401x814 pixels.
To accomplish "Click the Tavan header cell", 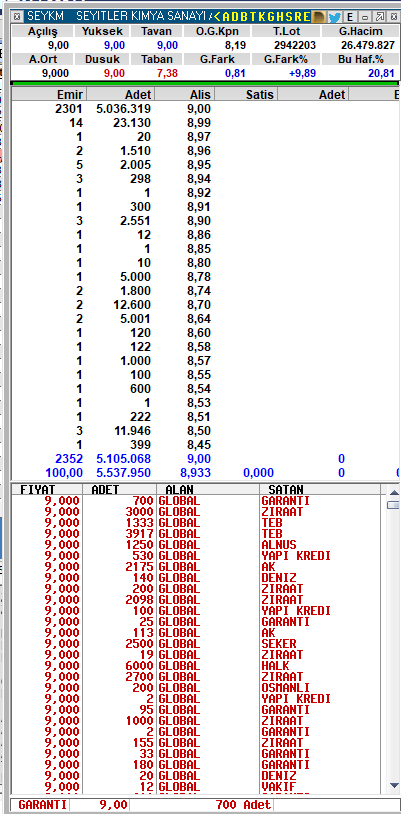I will pyautogui.click(x=155, y=31).
